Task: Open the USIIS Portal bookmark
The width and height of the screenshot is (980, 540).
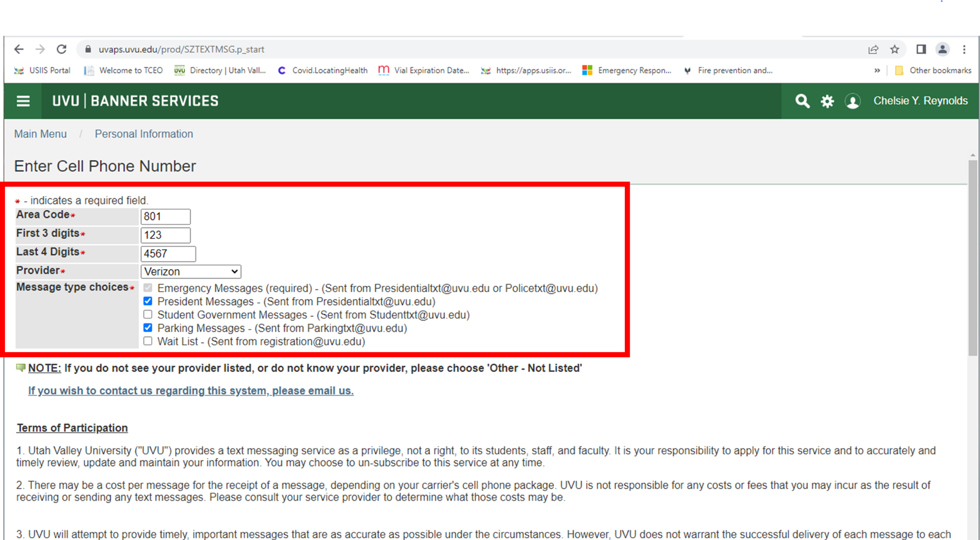Action: click(42, 70)
